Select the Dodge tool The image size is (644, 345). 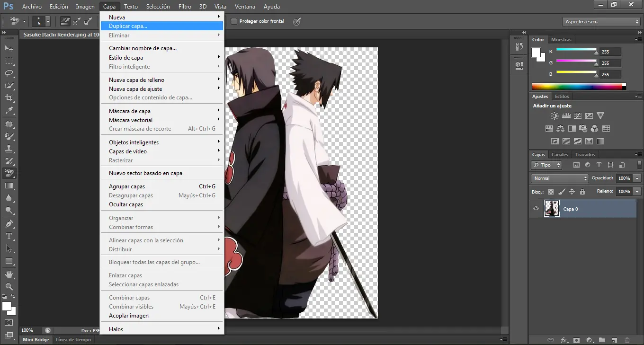click(x=9, y=210)
